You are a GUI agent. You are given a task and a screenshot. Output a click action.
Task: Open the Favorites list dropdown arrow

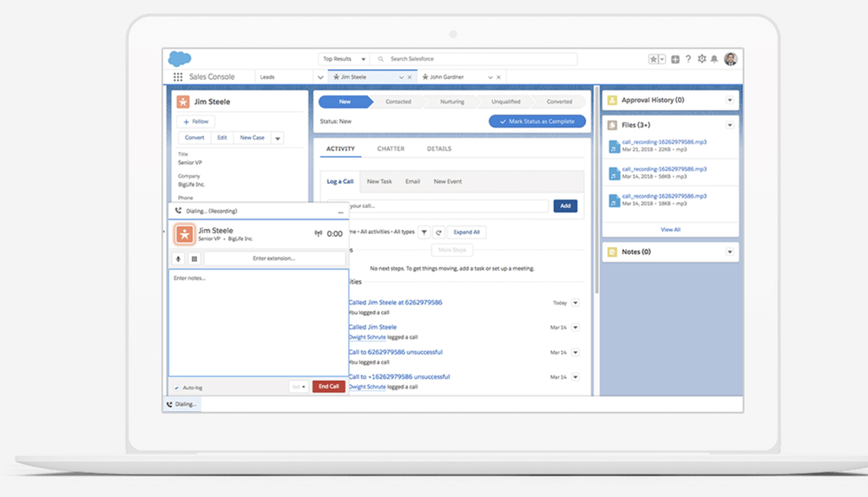pos(662,59)
